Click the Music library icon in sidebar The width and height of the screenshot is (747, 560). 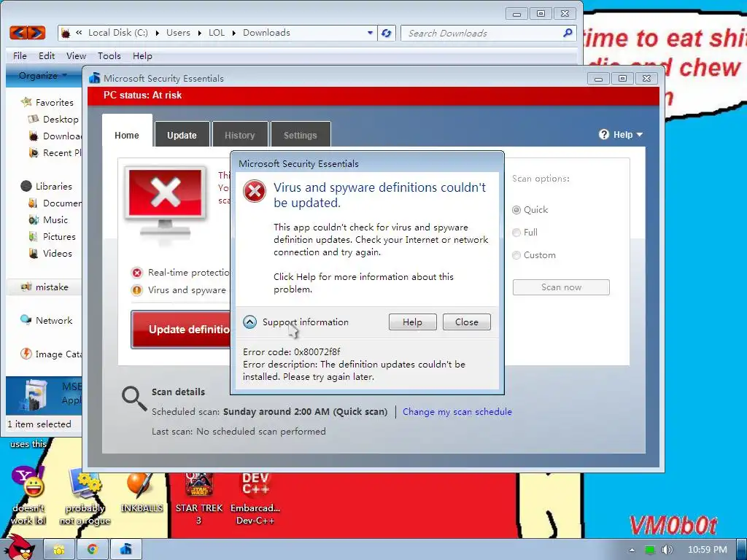[x=34, y=220]
